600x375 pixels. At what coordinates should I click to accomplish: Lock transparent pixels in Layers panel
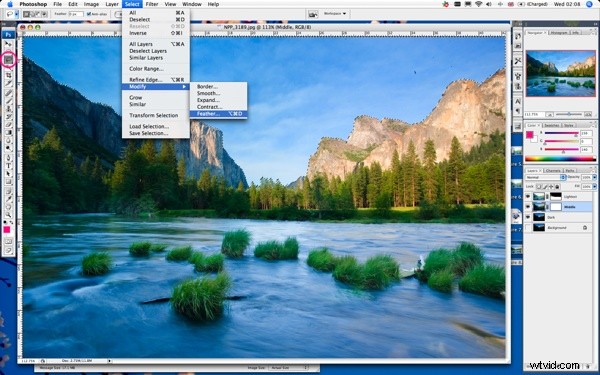pyautogui.click(x=539, y=187)
